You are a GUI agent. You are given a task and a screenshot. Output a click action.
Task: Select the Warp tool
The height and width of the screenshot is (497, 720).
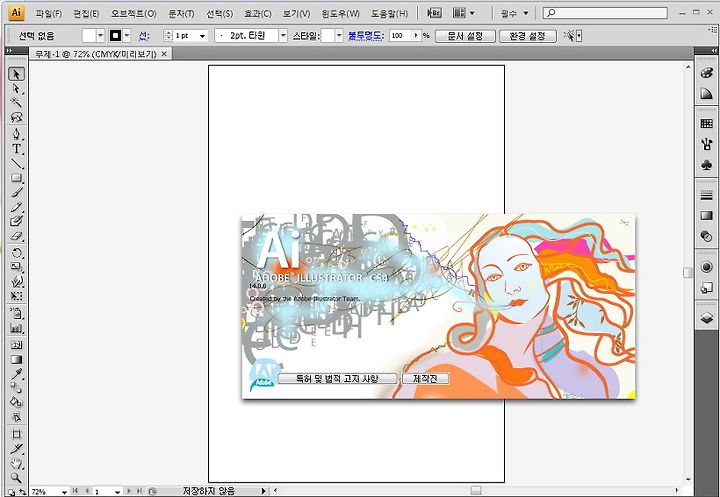16,281
